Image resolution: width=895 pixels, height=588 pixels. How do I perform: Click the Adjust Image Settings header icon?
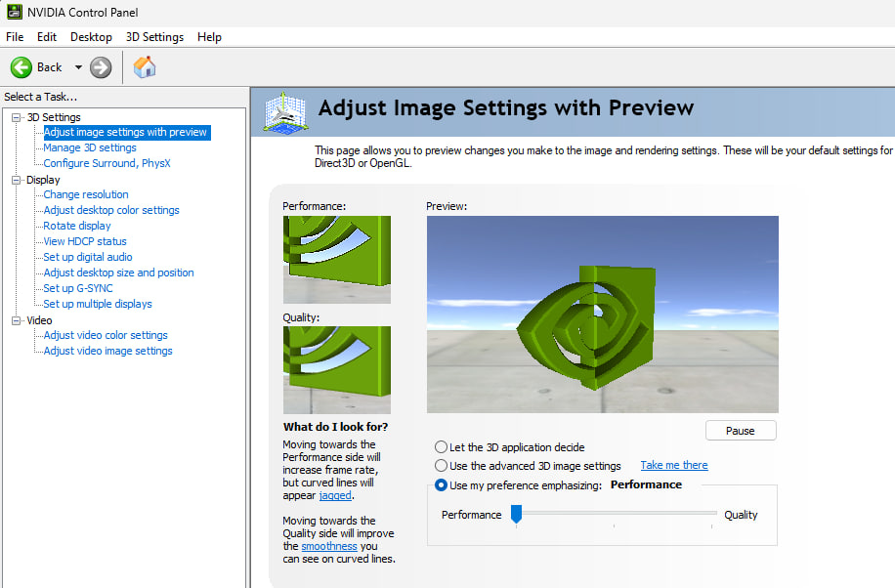click(285, 112)
